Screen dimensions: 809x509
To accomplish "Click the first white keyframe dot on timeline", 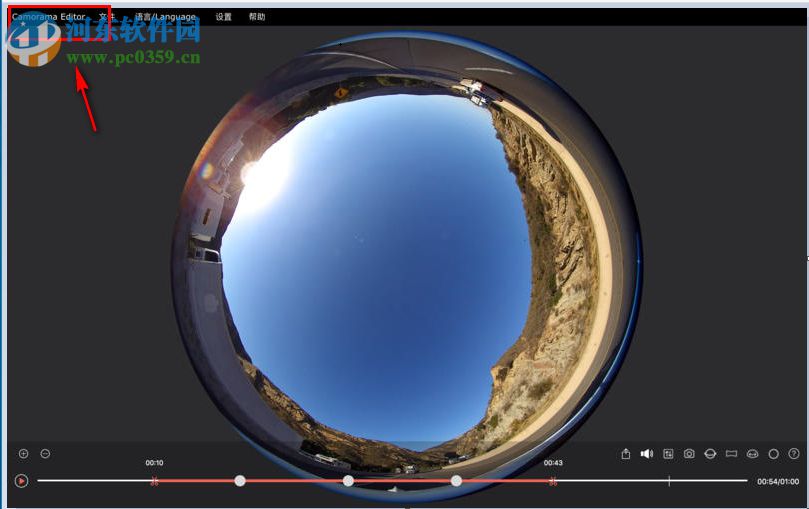I will tap(240, 481).
